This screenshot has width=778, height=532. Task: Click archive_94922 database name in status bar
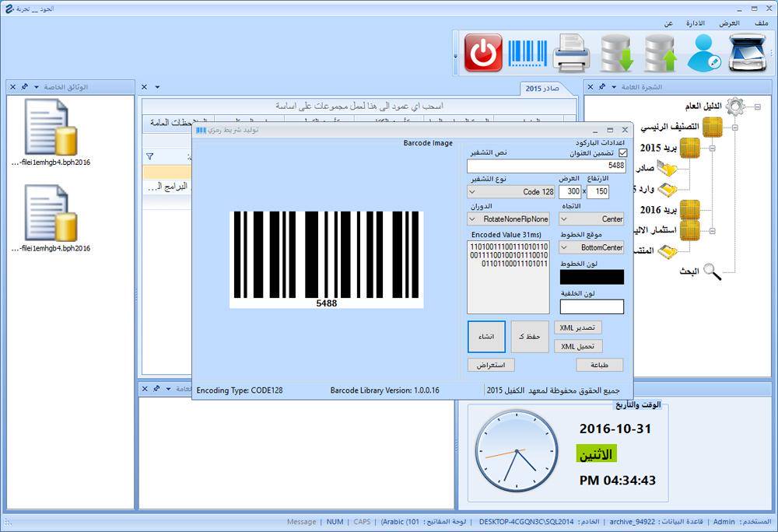632,522
